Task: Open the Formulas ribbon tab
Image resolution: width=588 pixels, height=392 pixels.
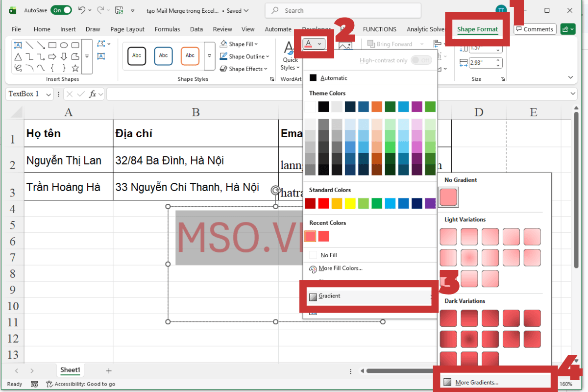Action: coord(167,29)
